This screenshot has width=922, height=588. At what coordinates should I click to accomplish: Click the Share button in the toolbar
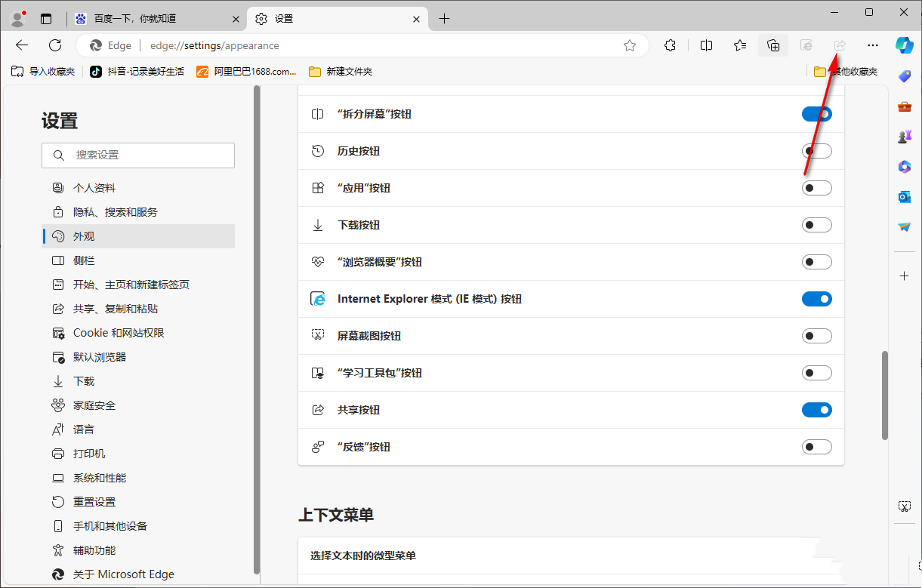839,45
